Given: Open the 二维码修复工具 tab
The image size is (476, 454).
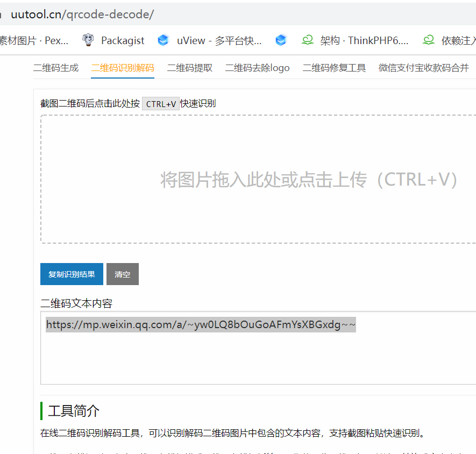Looking at the screenshot, I should coord(334,68).
